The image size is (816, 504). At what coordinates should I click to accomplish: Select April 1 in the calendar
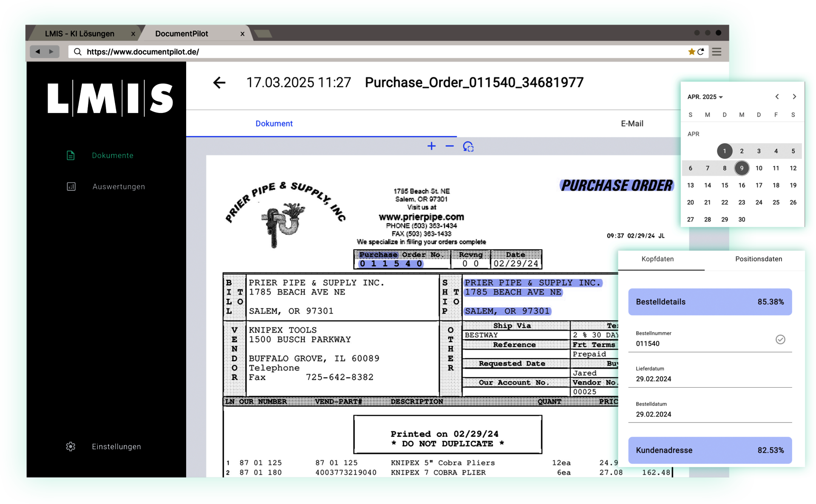click(x=725, y=151)
